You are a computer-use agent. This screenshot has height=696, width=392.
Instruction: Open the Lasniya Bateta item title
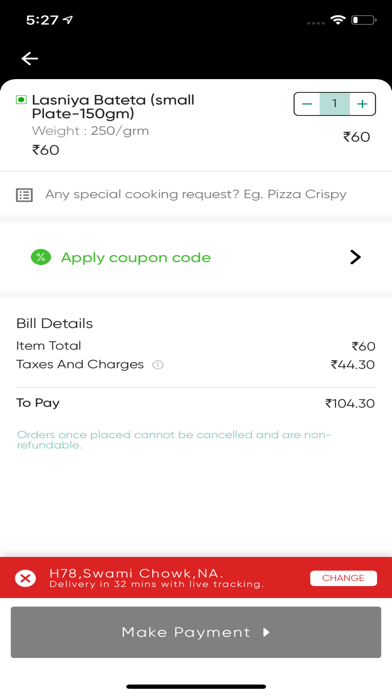pos(113,107)
